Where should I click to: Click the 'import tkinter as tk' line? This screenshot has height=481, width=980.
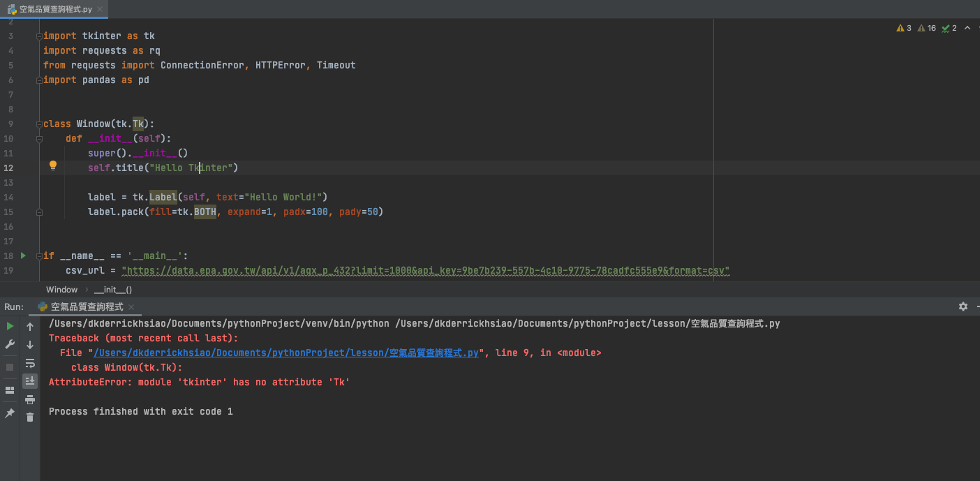click(x=99, y=36)
